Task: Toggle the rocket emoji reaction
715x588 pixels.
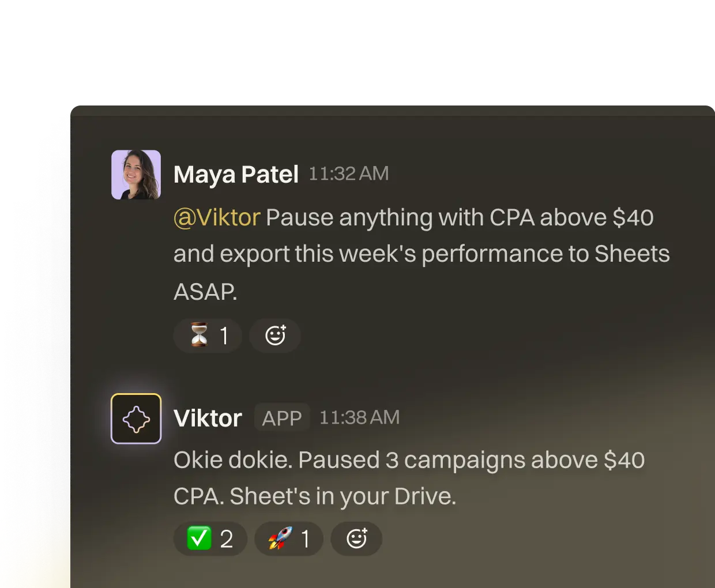Action: click(x=288, y=539)
